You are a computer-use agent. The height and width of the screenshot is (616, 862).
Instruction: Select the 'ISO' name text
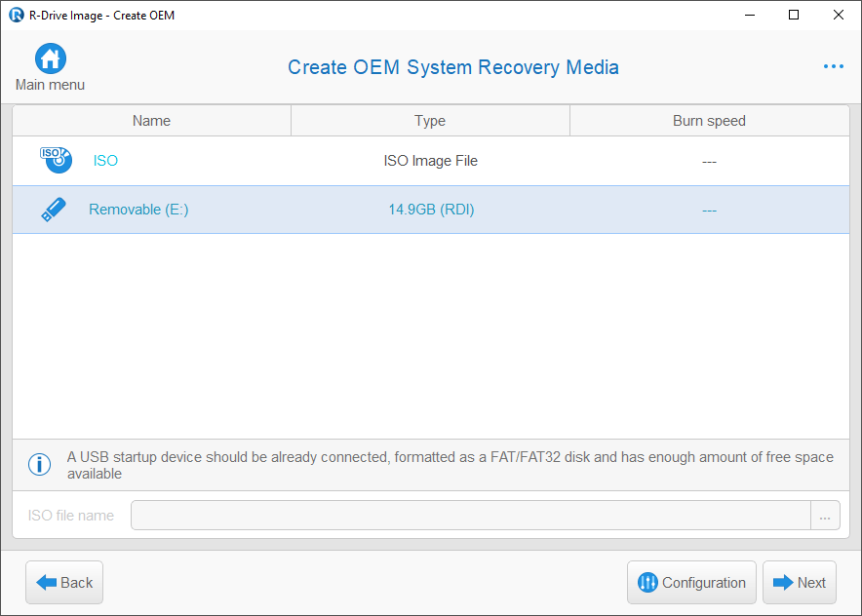click(105, 161)
